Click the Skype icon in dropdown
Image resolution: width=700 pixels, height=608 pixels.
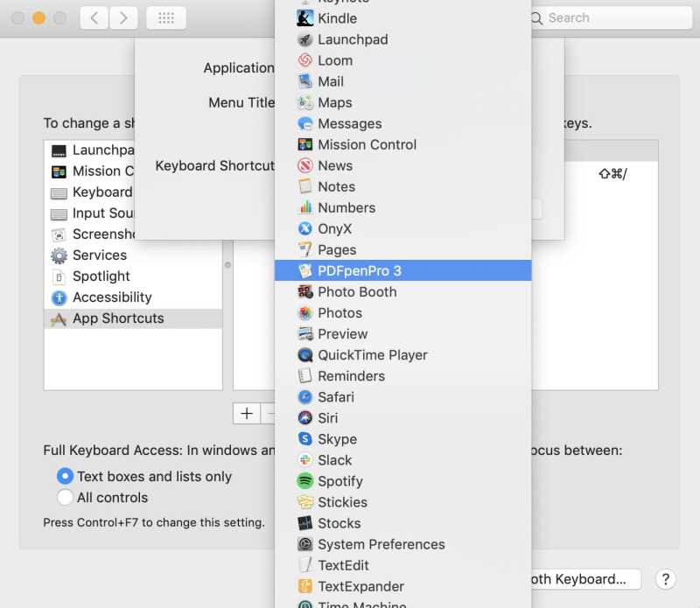304,439
